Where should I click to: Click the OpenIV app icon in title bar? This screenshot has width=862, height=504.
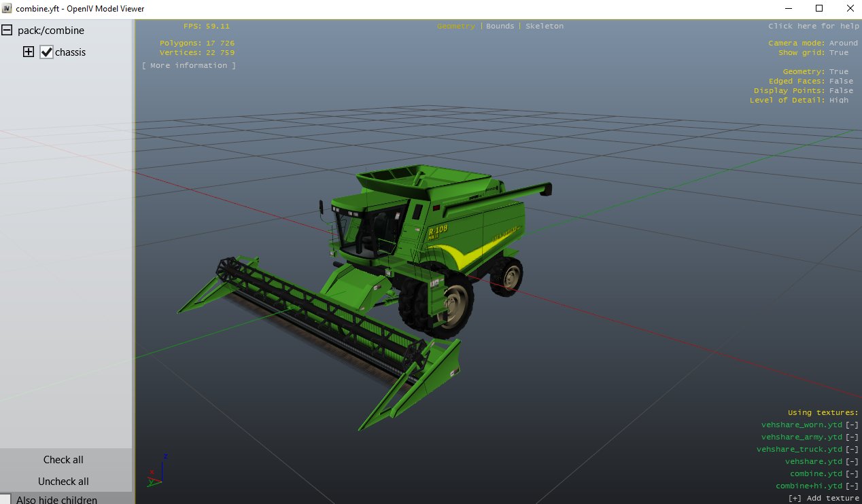[7, 8]
